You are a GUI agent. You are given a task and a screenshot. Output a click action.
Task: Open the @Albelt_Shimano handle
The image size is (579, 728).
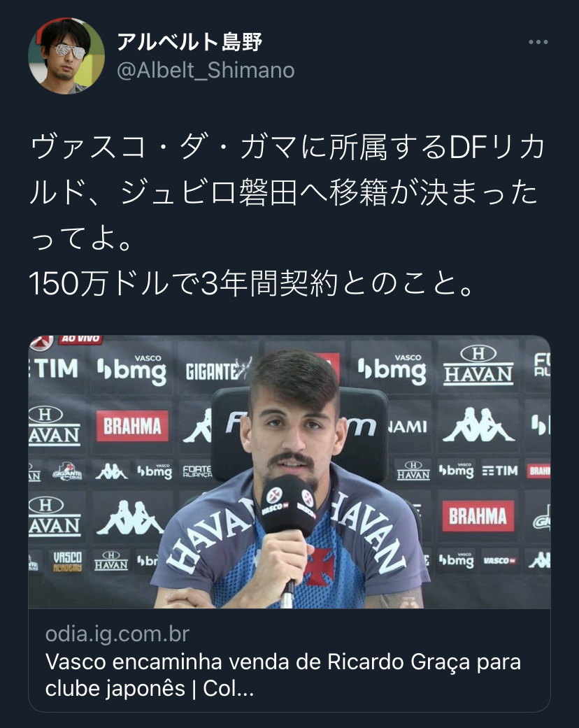206,71
